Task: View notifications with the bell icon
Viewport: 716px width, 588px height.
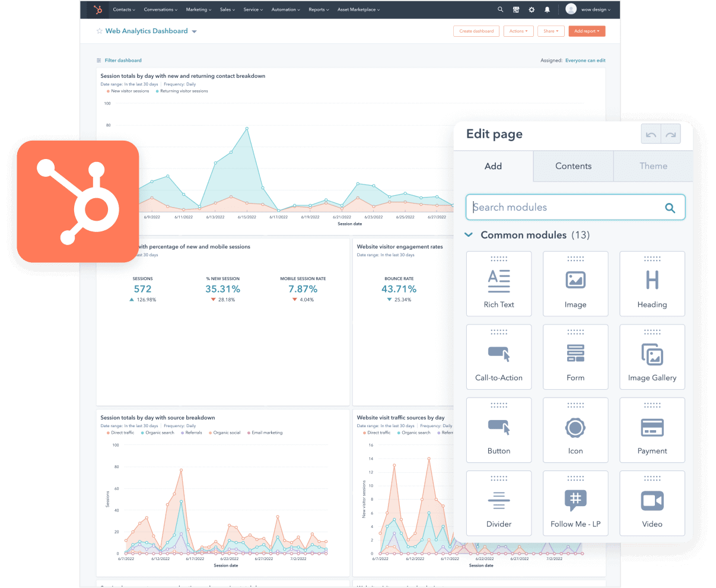Action: click(x=547, y=9)
